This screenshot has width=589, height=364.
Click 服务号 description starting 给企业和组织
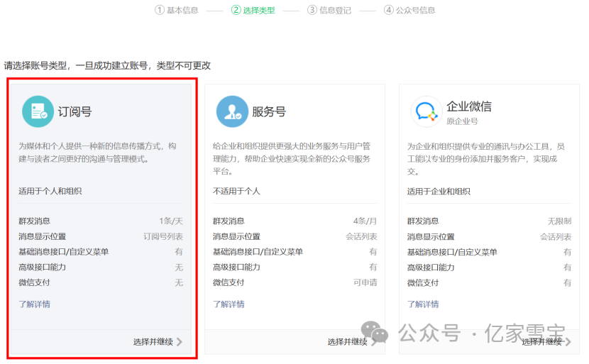pos(292,158)
